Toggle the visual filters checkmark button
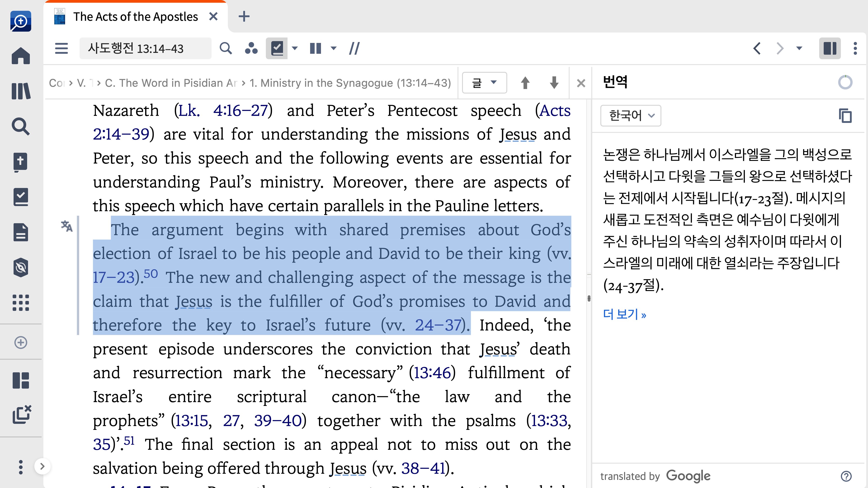This screenshot has height=488, width=868. click(x=277, y=49)
